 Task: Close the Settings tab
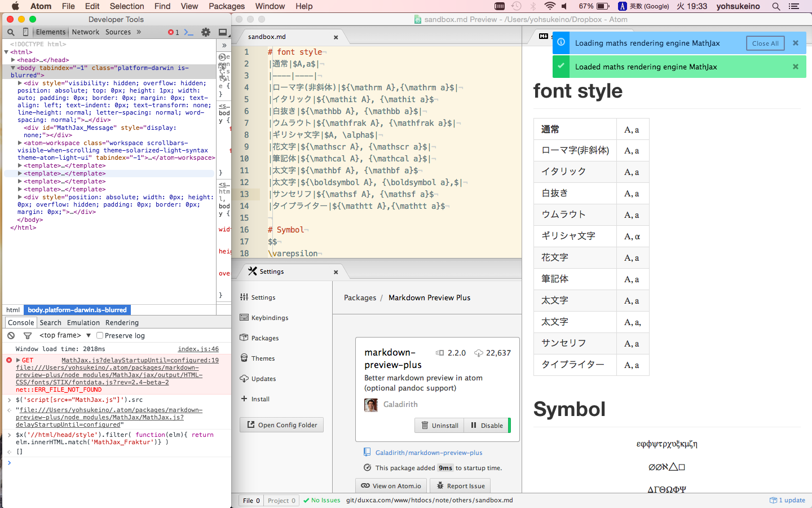click(x=336, y=272)
